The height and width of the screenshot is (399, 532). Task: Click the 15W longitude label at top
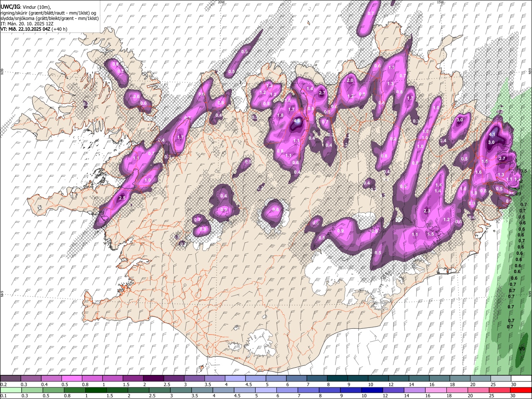point(441,2)
